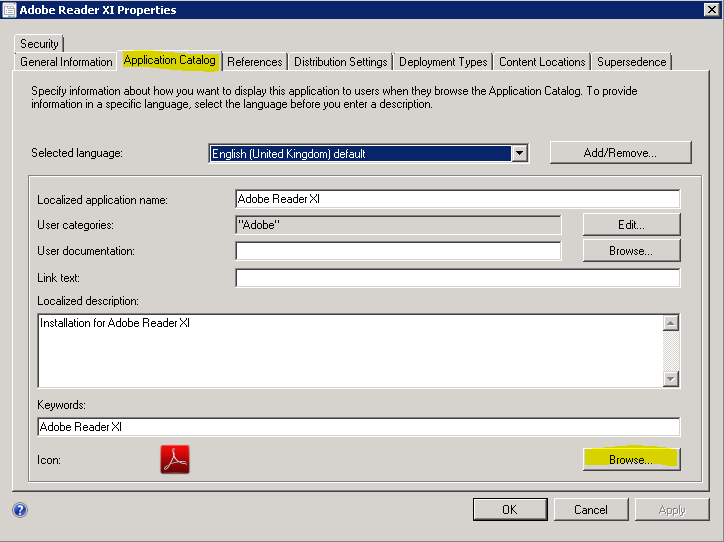Click the description scrollbar down arrow

click(671, 379)
